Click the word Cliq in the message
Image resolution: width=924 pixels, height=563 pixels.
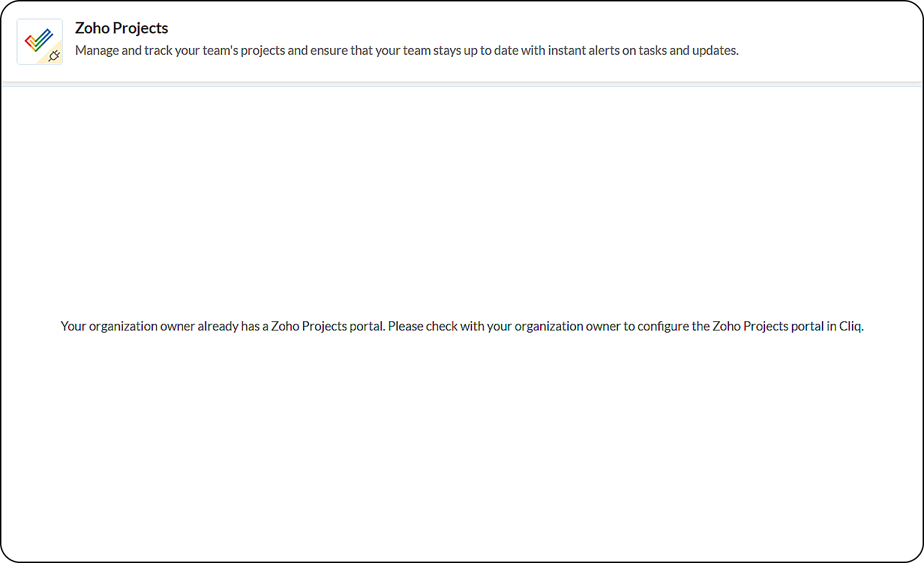click(851, 326)
